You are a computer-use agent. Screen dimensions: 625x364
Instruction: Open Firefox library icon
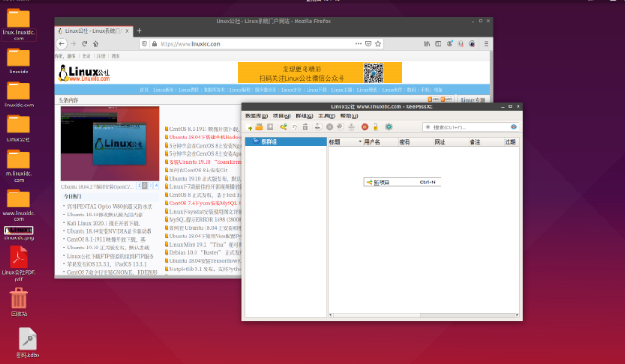tap(427, 44)
